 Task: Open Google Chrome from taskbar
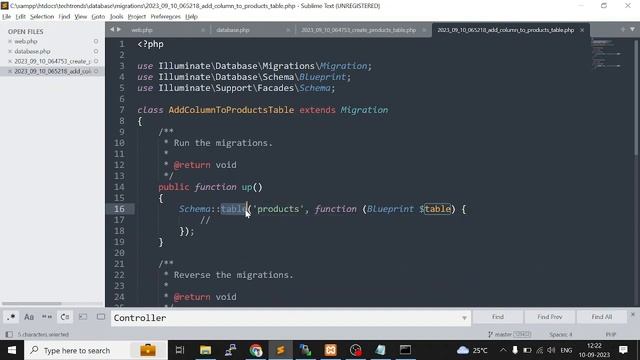(256, 350)
